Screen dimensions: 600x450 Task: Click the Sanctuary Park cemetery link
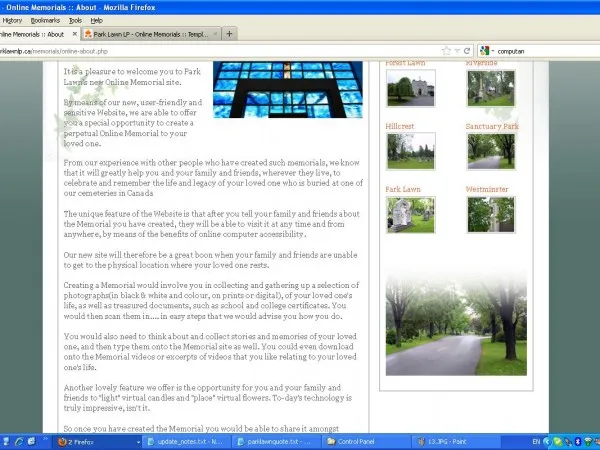pos(492,127)
